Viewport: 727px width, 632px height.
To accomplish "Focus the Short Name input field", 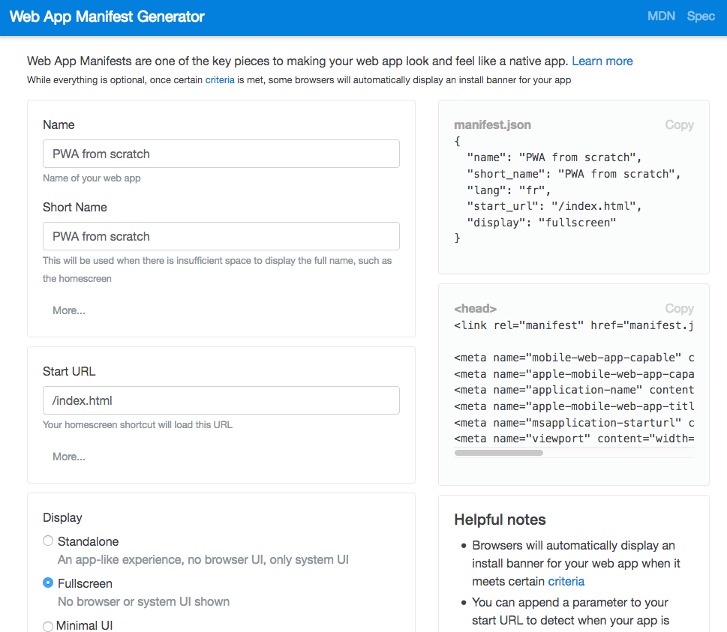I will 221,236.
